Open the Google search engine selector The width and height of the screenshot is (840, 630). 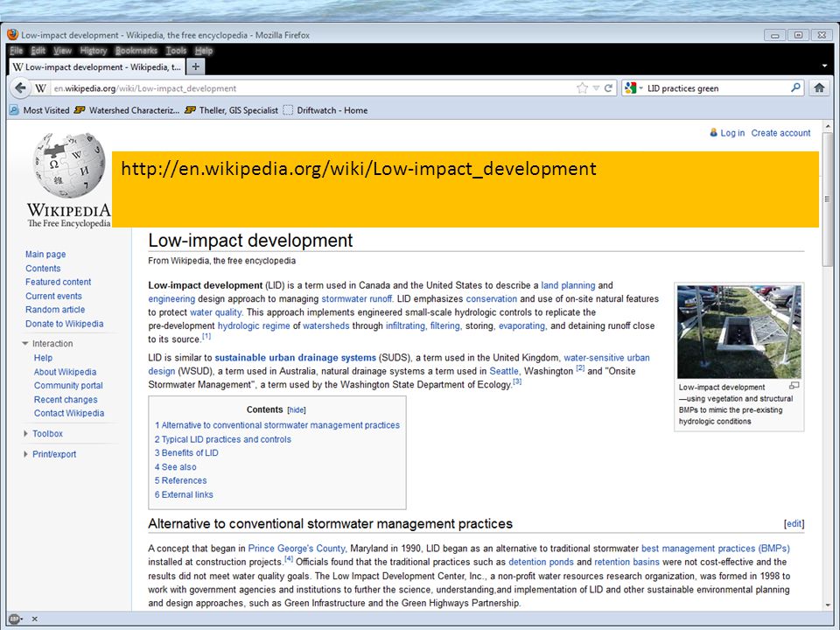coord(633,87)
